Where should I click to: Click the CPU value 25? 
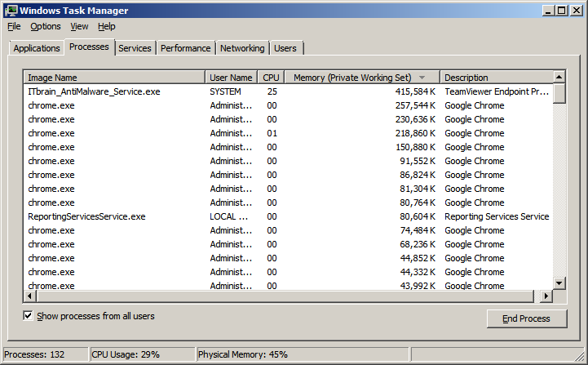pos(272,91)
